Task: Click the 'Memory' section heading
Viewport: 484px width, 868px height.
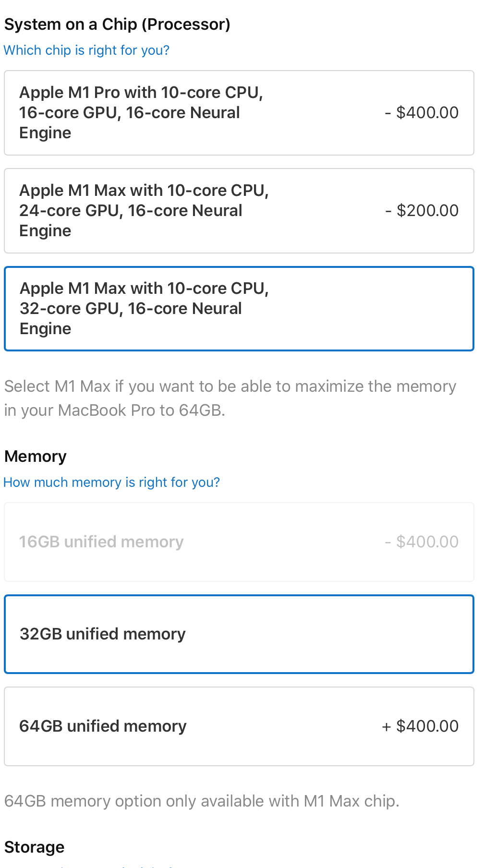Action: coord(36,457)
